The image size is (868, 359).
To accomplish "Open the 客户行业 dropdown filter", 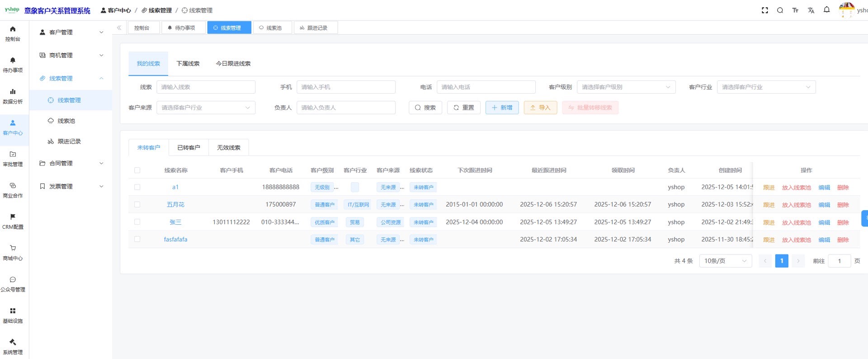I will coord(766,87).
